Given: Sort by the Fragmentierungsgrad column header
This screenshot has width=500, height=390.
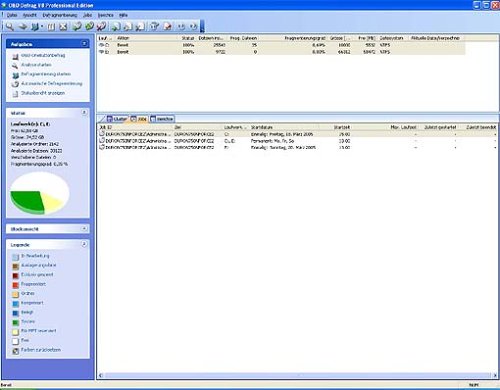Looking at the screenshot, I should point(293,38).
